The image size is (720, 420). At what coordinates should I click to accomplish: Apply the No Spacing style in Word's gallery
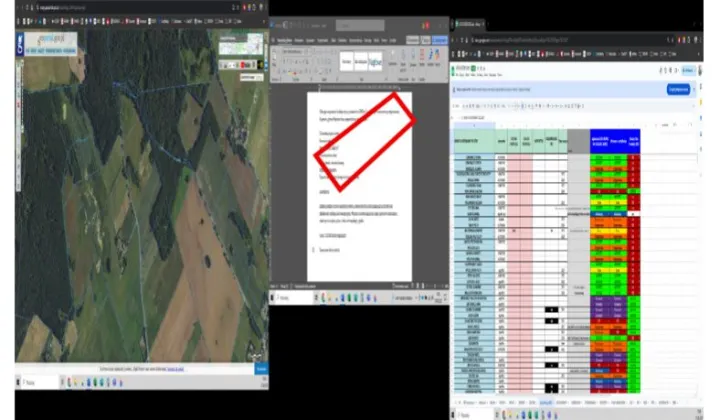(x=361, y=62)
